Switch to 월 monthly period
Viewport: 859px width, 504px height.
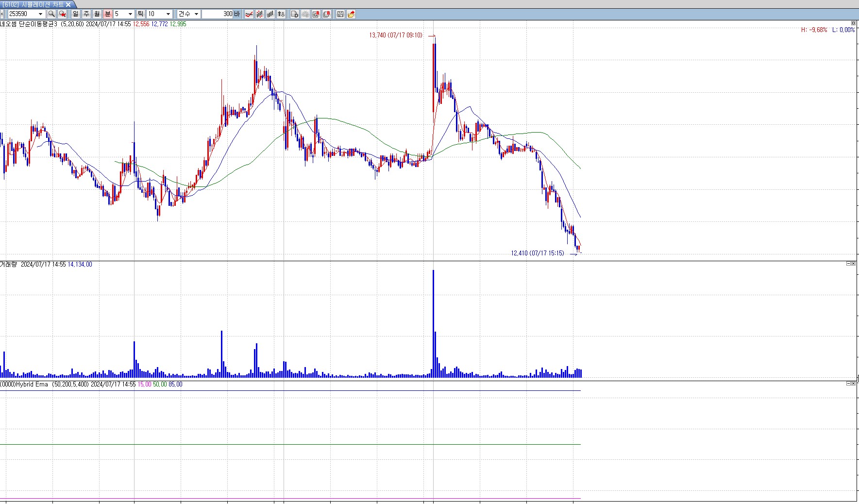pos(97,14)
